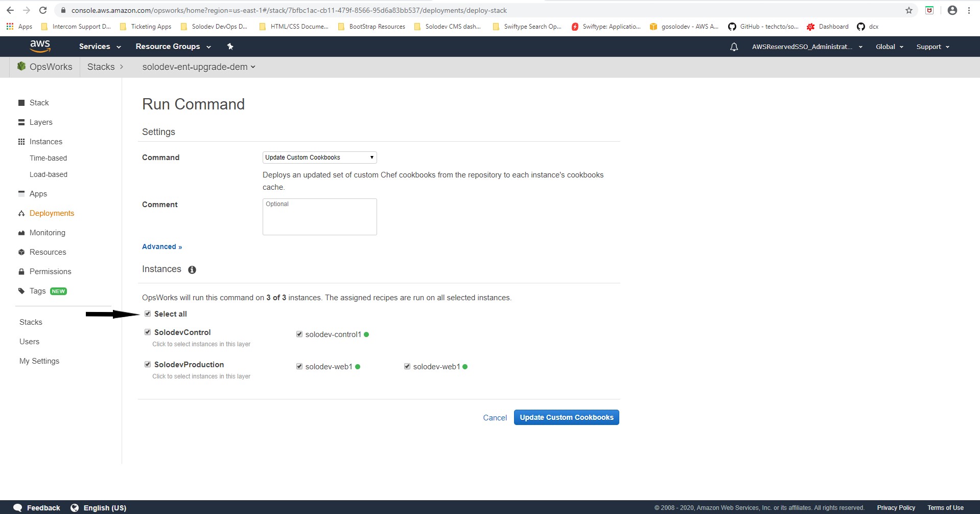Click the Instances grid icon in sidebar

pyautogui.click(x=21, y=142)
